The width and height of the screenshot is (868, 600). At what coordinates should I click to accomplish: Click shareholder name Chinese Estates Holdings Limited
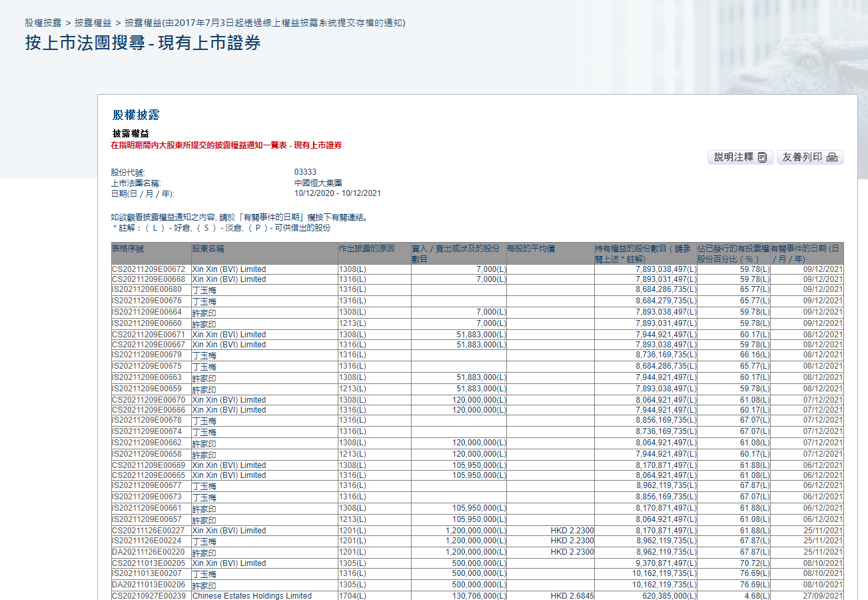click(x=252, y=596)
